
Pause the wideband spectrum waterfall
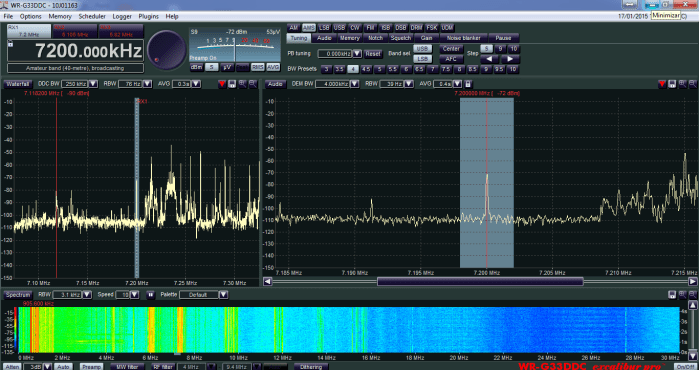pos(151,295)
